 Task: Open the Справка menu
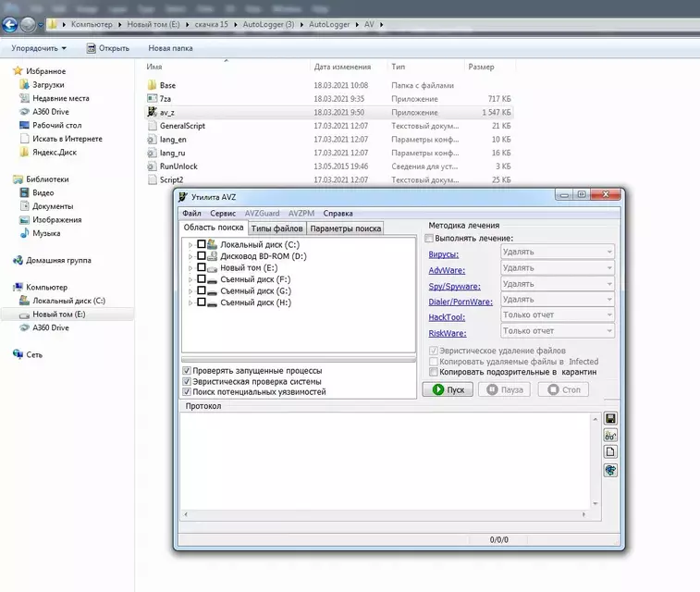[x=338, y=214]
